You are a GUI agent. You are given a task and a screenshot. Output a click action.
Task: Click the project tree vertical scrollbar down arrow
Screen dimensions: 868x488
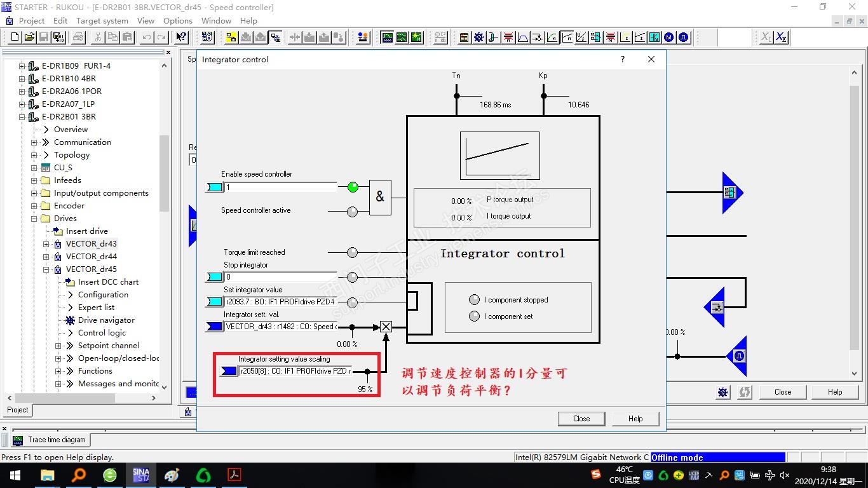point(165,386)
